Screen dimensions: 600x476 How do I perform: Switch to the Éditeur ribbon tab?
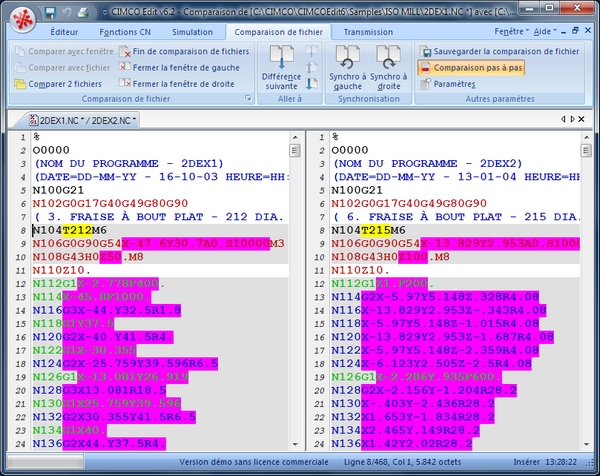pos(64,32)
